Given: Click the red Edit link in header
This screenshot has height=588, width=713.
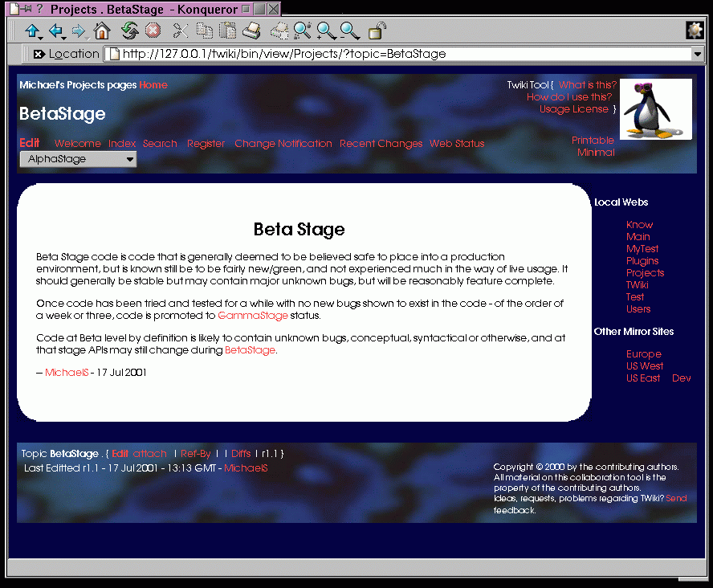Looking at the screenshot, I should 30,143.
